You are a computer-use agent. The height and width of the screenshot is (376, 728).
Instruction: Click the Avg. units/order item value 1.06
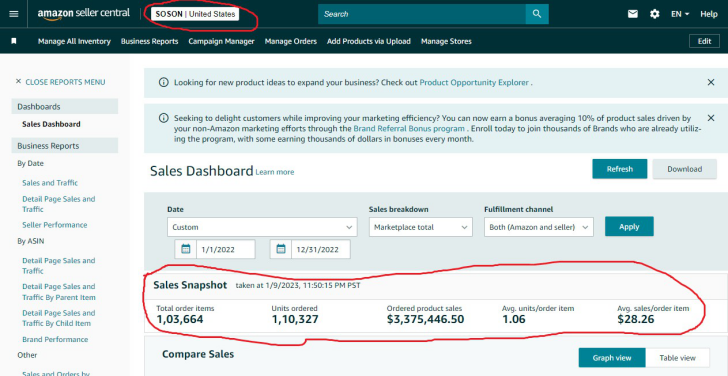click(x=514, y=319)
